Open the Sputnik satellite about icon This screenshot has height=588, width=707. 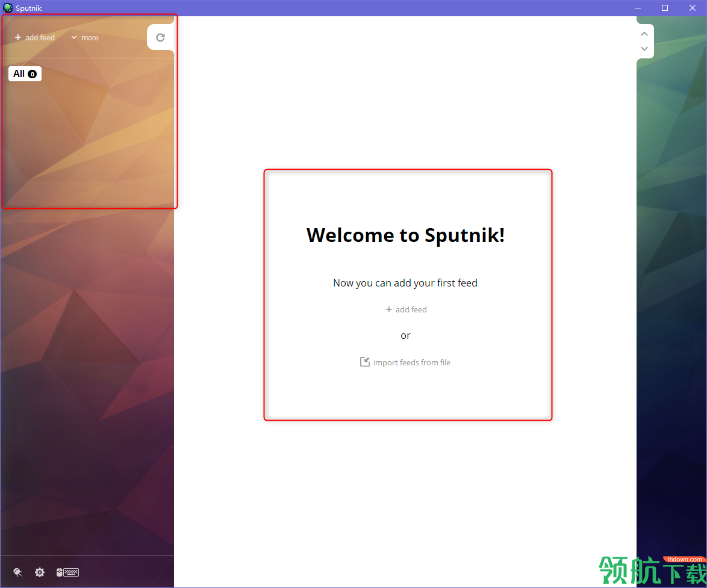coord(17,572)
